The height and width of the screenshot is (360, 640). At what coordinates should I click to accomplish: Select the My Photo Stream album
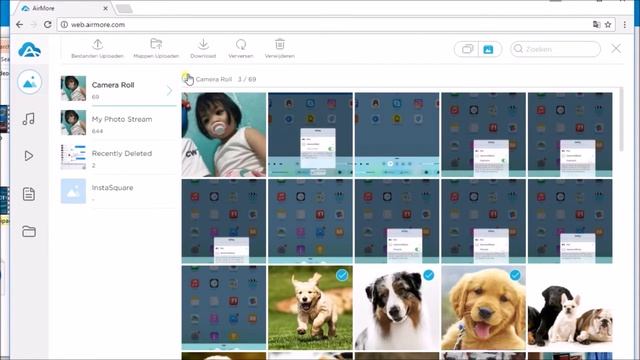[x=118, y=123]
